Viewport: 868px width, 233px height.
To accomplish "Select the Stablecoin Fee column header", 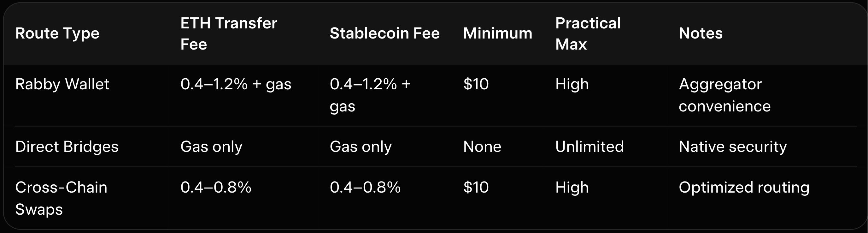I will (x=384, y=33).
